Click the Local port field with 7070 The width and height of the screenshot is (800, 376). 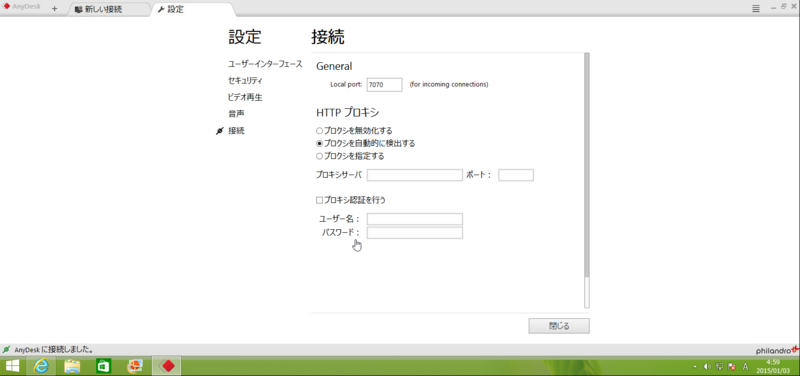tap(384, 85)
